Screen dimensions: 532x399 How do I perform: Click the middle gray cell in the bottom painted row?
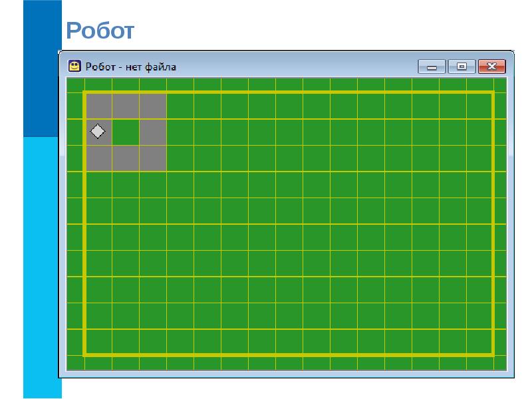[126, 158]
